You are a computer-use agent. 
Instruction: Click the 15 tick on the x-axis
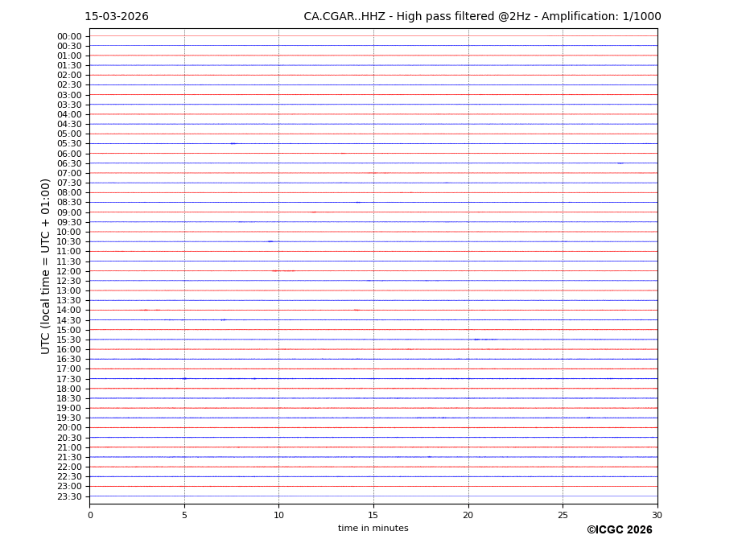[x=373, y=515]
